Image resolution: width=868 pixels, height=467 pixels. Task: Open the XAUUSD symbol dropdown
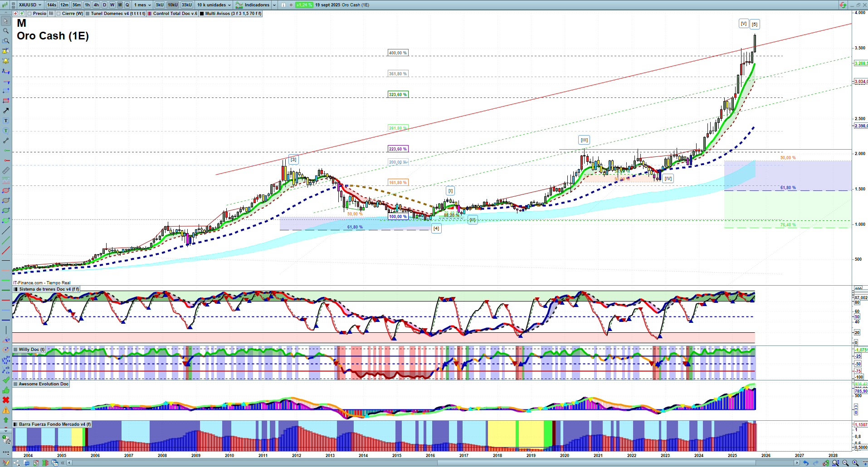tap(30, 5)
